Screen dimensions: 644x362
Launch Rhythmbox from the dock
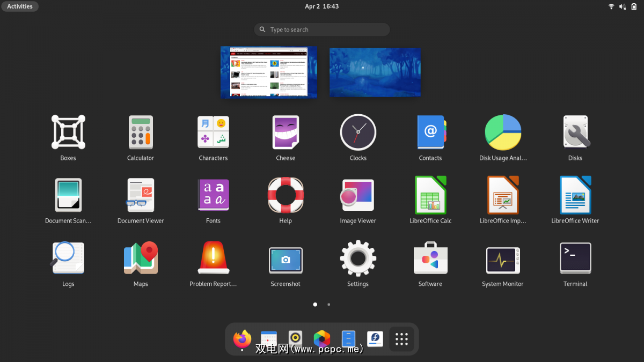[295, 339]
